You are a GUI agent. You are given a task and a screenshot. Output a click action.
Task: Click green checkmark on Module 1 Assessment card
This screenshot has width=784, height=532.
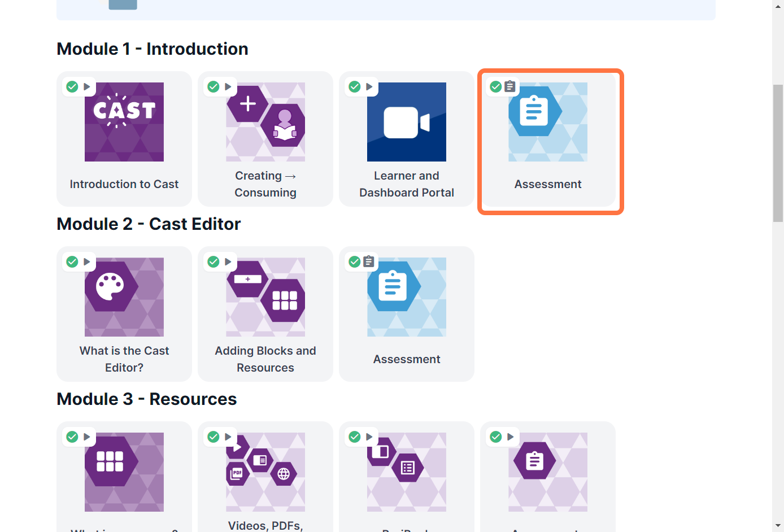(496, 86)
